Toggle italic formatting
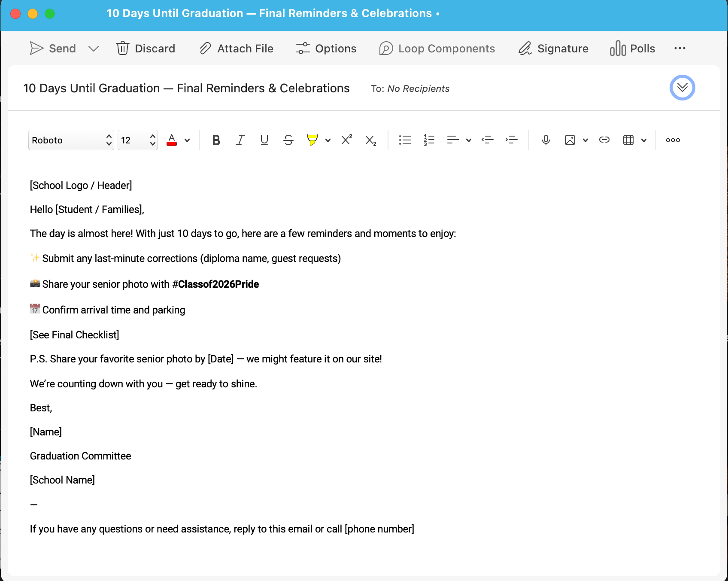The width and height of the screenshot is (728, 581). (240, 140)
